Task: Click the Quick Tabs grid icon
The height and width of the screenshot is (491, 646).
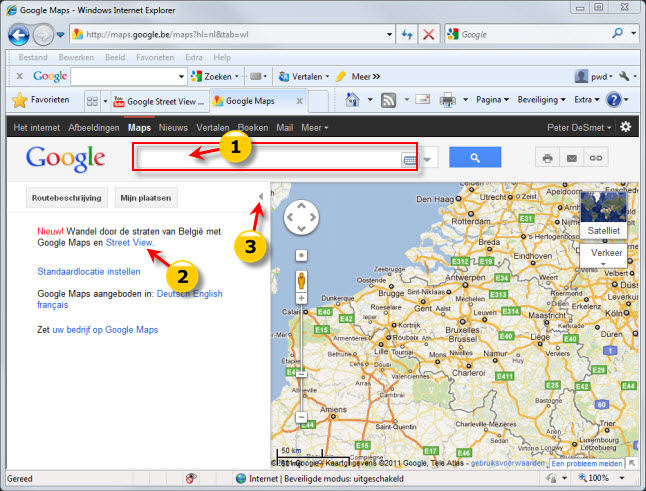Action: click(92, 101)
